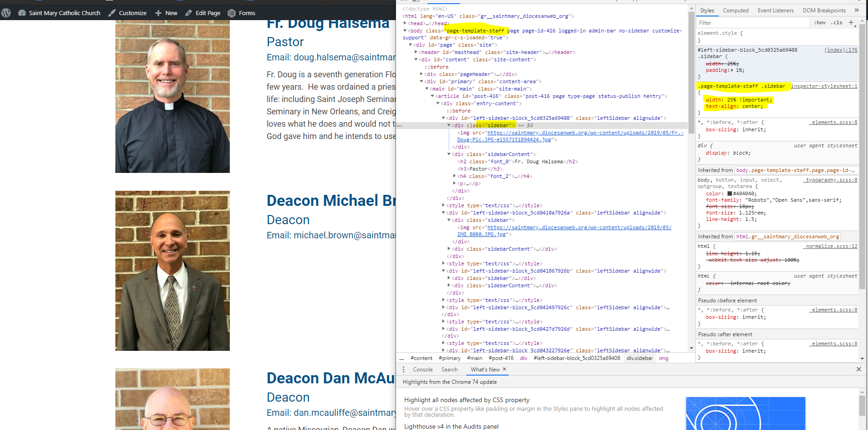
Task: Add new style rule with plus icon
Action: coord(851,22)
